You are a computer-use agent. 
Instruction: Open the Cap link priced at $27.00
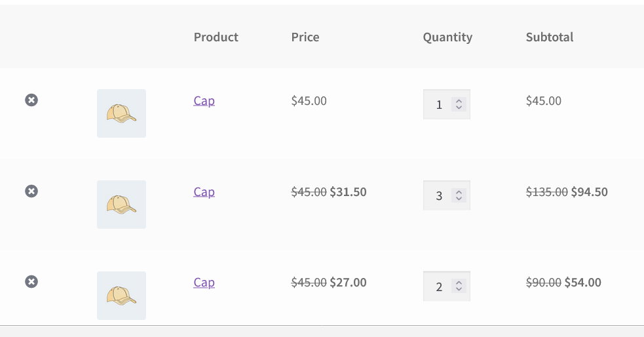204,283
